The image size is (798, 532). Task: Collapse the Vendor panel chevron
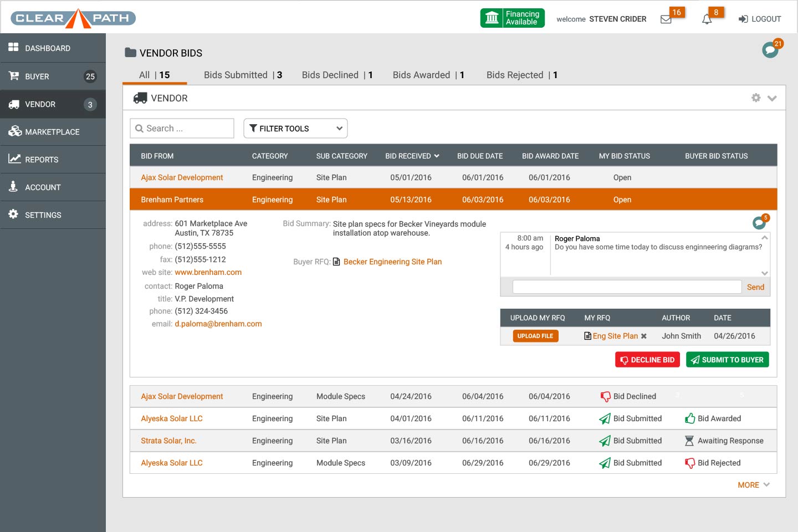[x=772, y=99]
